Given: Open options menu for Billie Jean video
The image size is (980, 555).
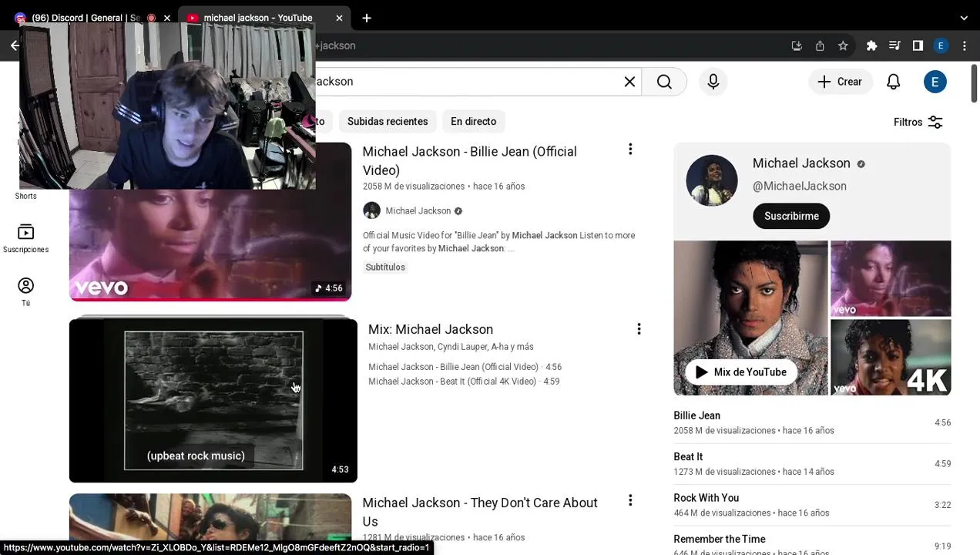Looking at the screenshot, I should tap(630, 150).
